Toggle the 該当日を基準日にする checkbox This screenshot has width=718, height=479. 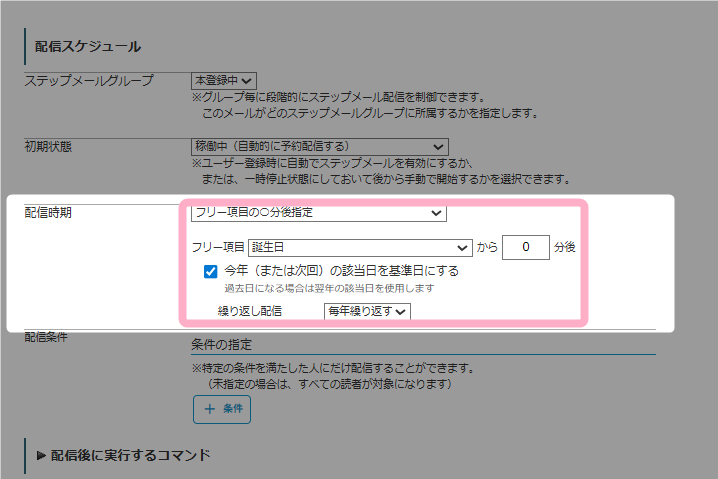click(210, 271)
